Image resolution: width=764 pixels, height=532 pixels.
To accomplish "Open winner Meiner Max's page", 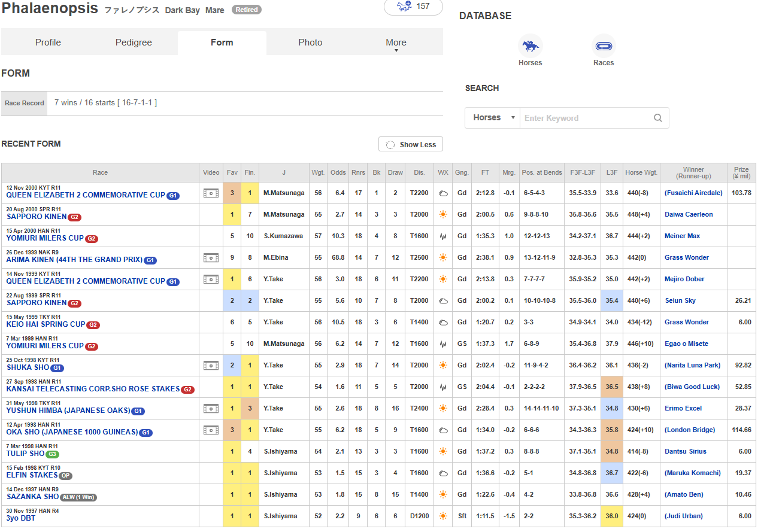I will coord(682,236).
